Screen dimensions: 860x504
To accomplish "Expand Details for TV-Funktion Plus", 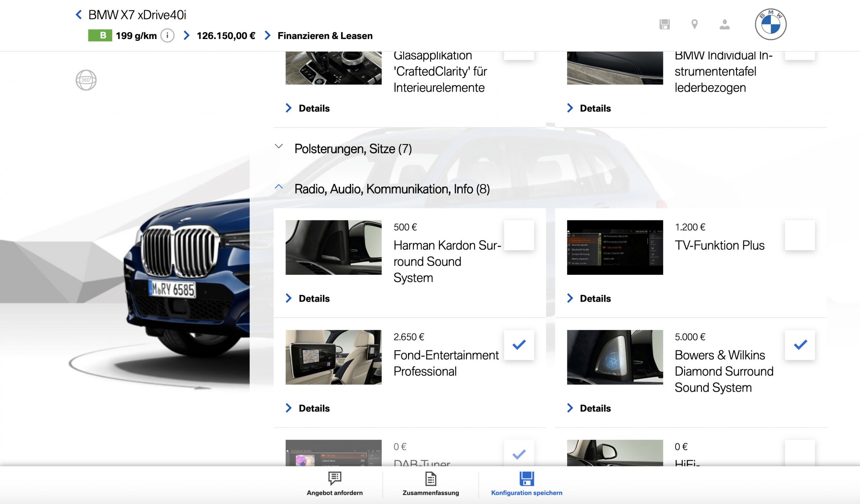I will (x=589, y=298).
